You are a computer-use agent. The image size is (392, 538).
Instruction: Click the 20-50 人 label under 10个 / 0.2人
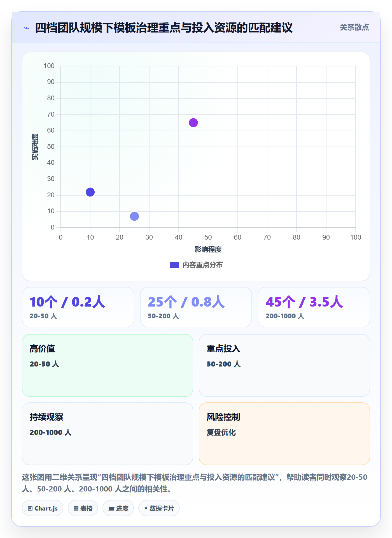(43, 316)
